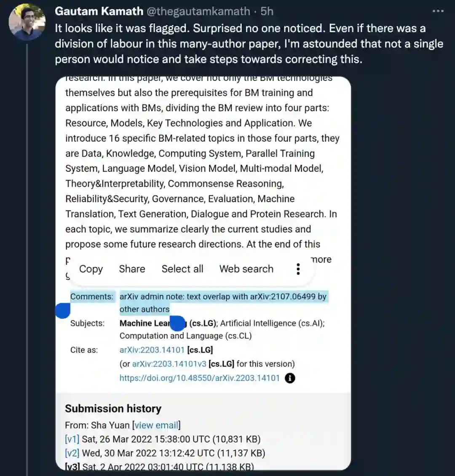
Task: Open the v1 submission version link
Action: pos(72,439)
